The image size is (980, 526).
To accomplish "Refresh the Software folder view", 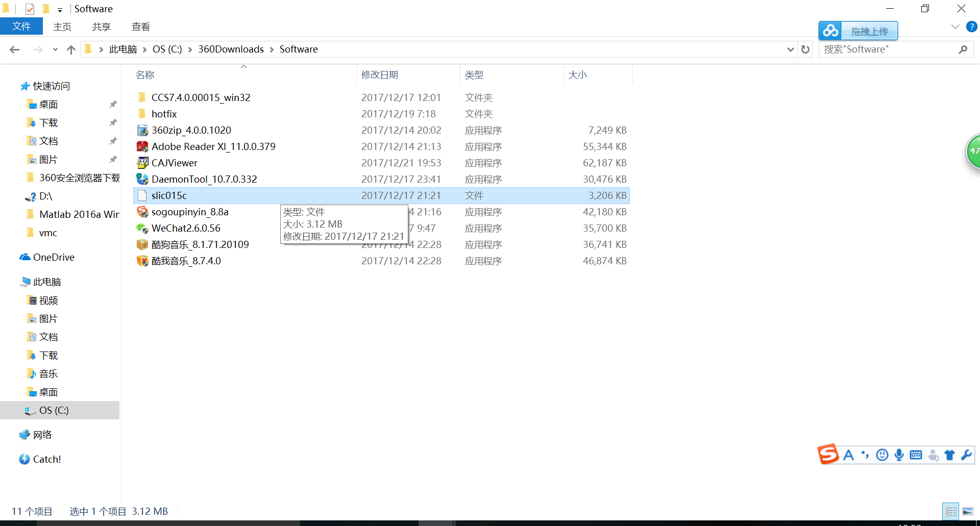I will (805, 49).
